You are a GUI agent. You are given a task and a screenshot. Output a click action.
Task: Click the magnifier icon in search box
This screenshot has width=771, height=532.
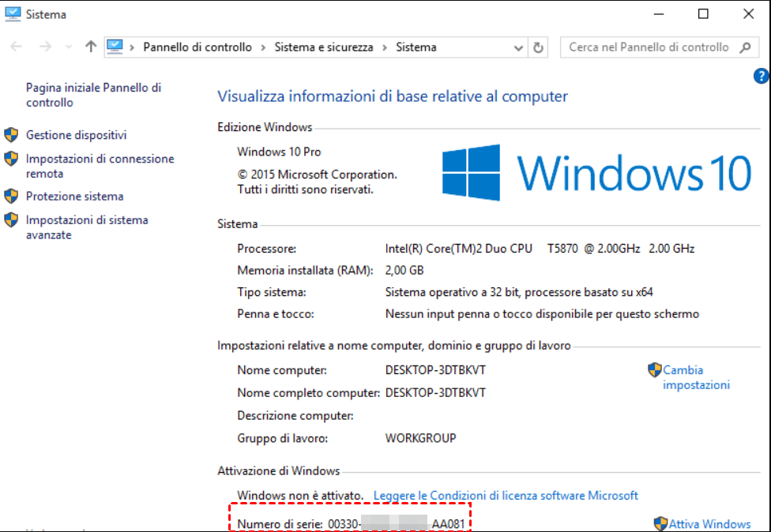[x=745, y=47]
